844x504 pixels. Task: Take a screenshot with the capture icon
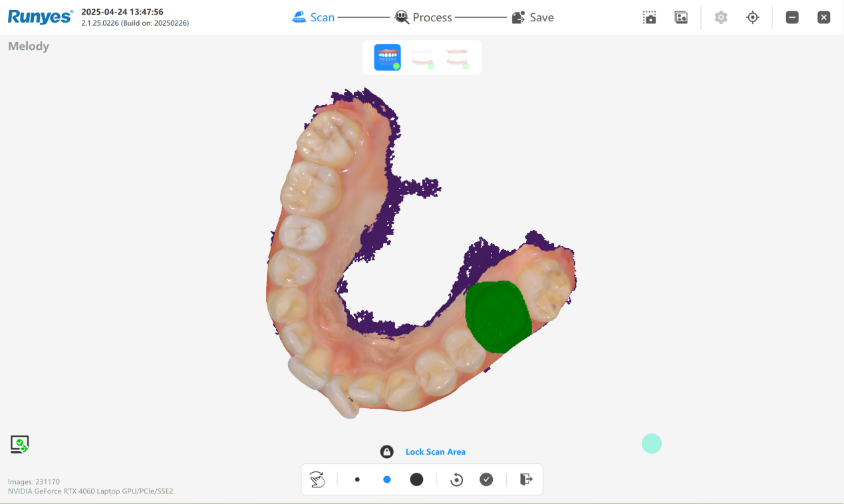(x=650, y=18)
